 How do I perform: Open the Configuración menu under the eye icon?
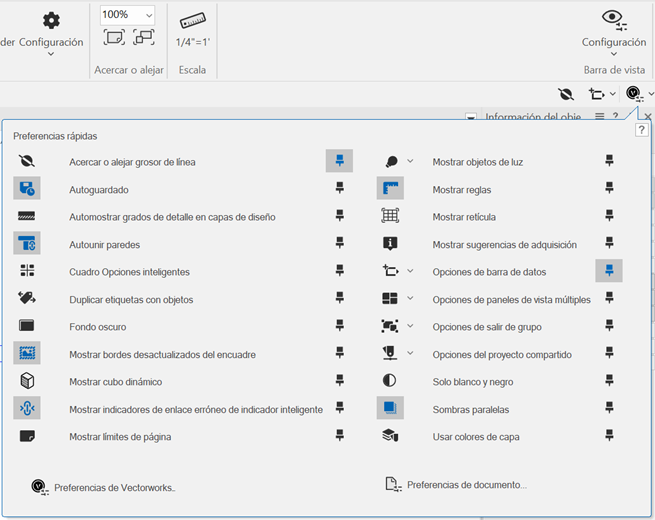(614, 43)
